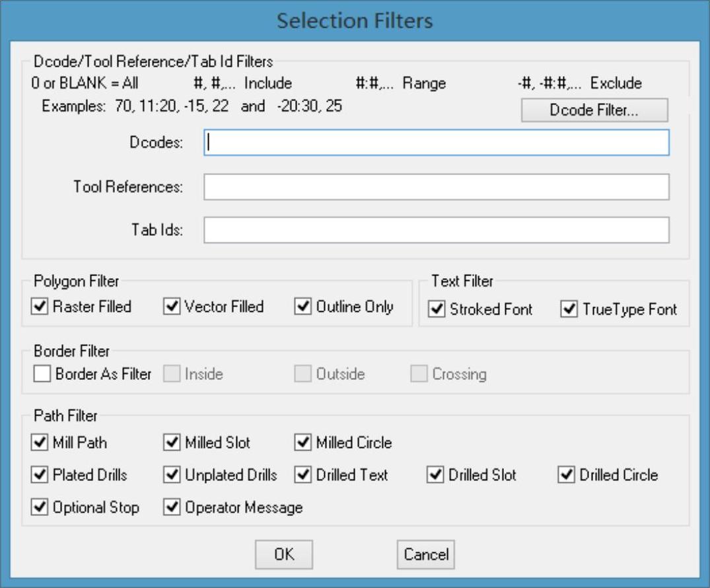Cancel the Selection Filters dialog
Screen dimensions: 710x588
click(426, 554)
